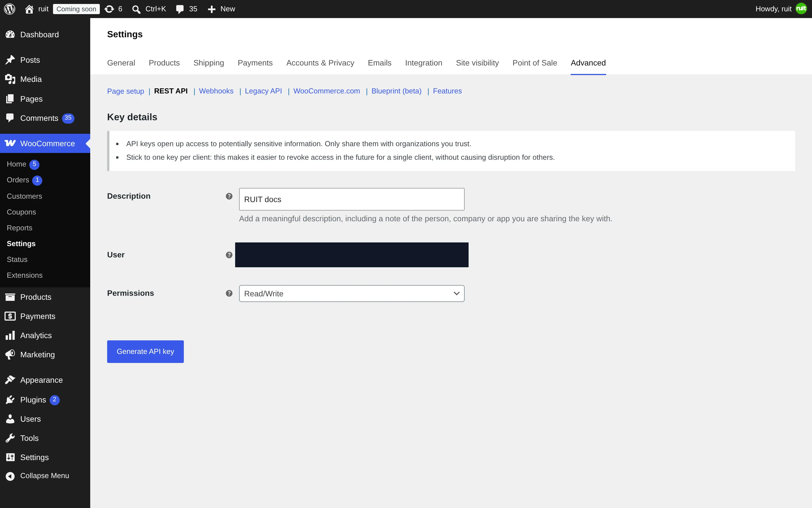
Task: Click into the Description field with RUIT docs
Action: [352, 199]
